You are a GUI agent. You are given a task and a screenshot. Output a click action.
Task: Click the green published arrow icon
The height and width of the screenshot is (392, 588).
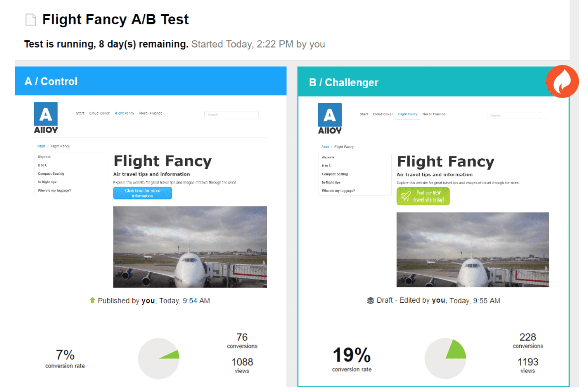(x=92, y=300)
